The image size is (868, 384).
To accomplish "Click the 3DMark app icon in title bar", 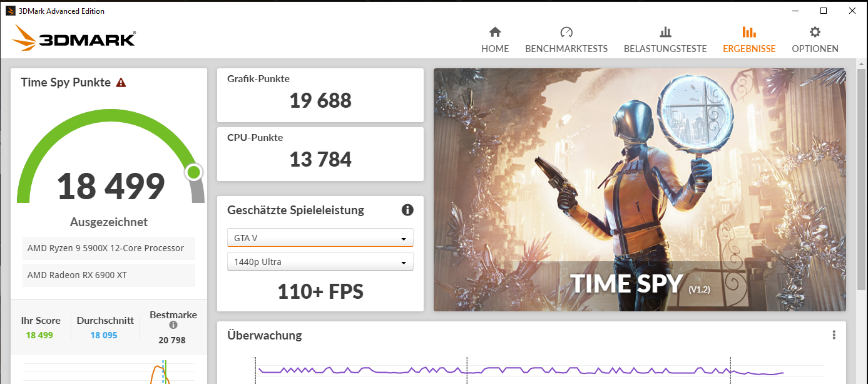I will (x=11, y=11).
